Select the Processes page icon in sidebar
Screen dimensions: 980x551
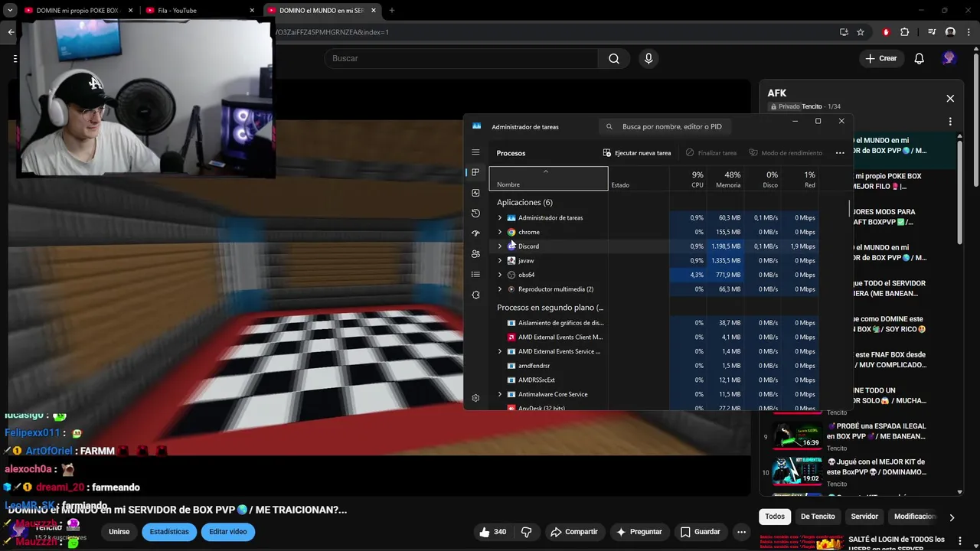tap(475, 172)
